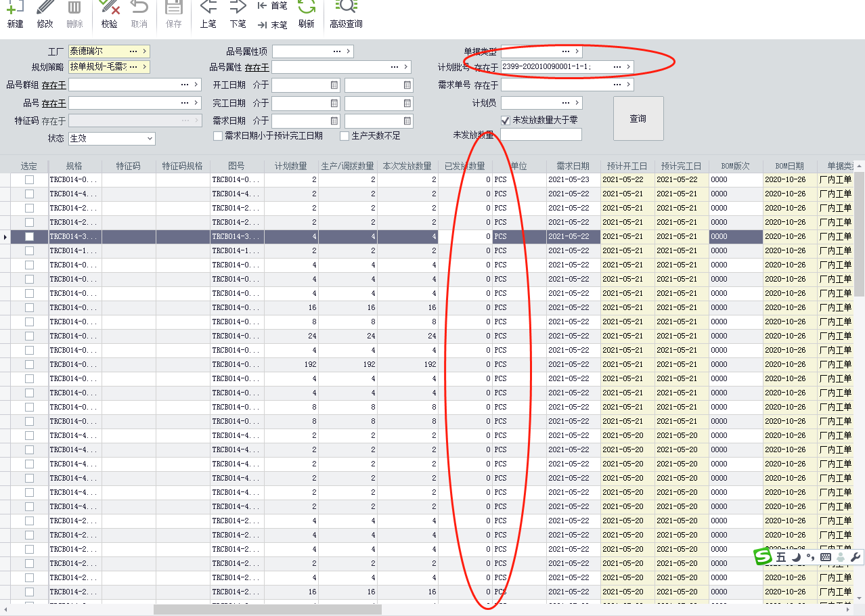The height and width of the screenshot is (616, 865).
Task: Expand arrow in 需求单号 field
Action: (628, 85)
